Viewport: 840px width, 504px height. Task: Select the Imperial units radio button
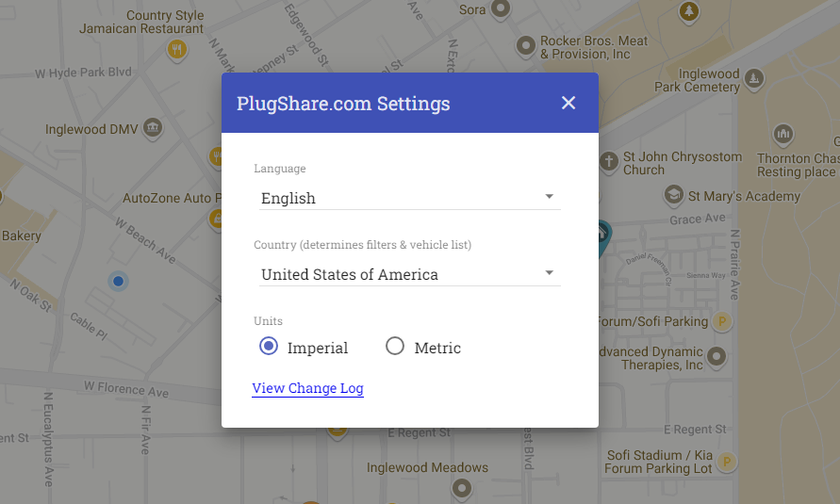pyautogui.click(x=269, y=347)
